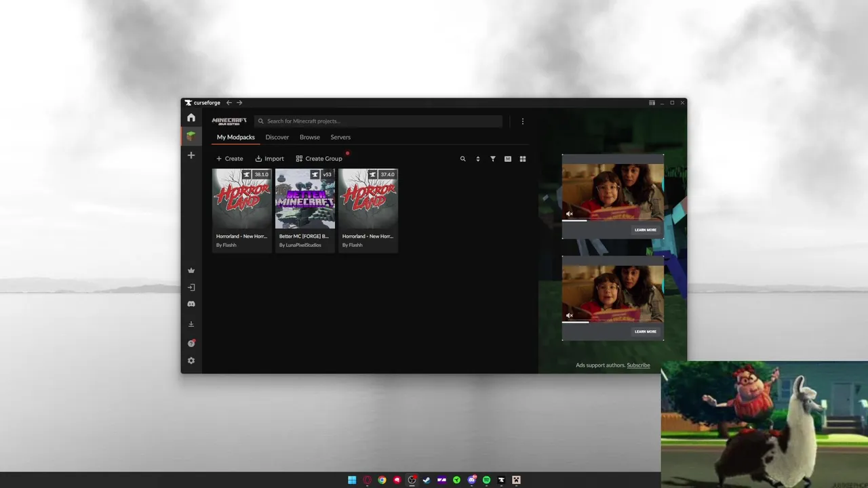Click the By LunaPixelStudios author text
The image size is (868, 488).
pos(300,245)
